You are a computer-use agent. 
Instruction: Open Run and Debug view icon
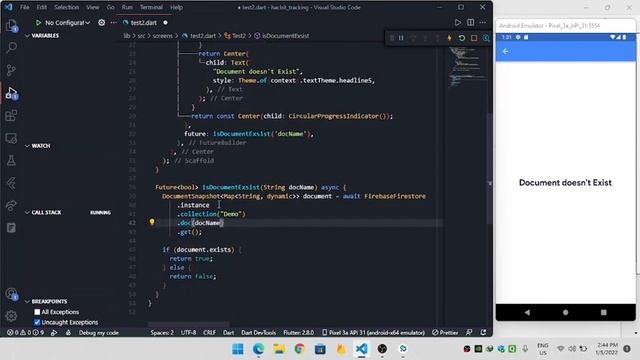pos(11,93)
